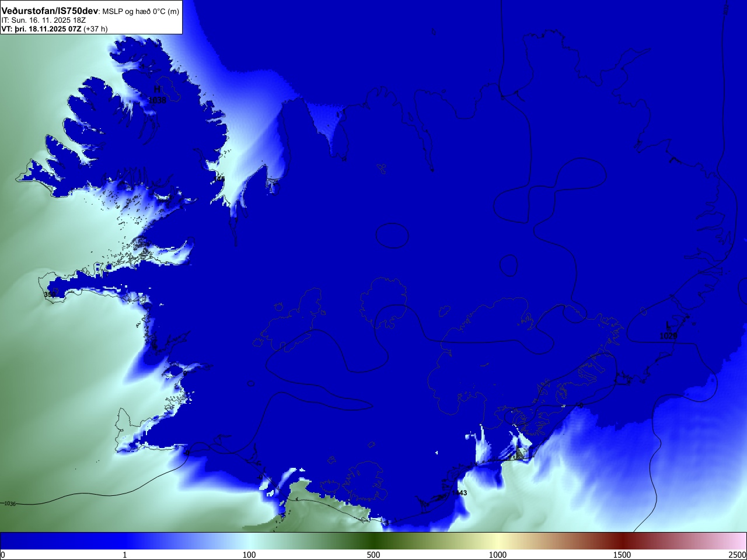Click the '2500' tick on the color scale
The image size is (747, 560).
[x=737, y=555]
